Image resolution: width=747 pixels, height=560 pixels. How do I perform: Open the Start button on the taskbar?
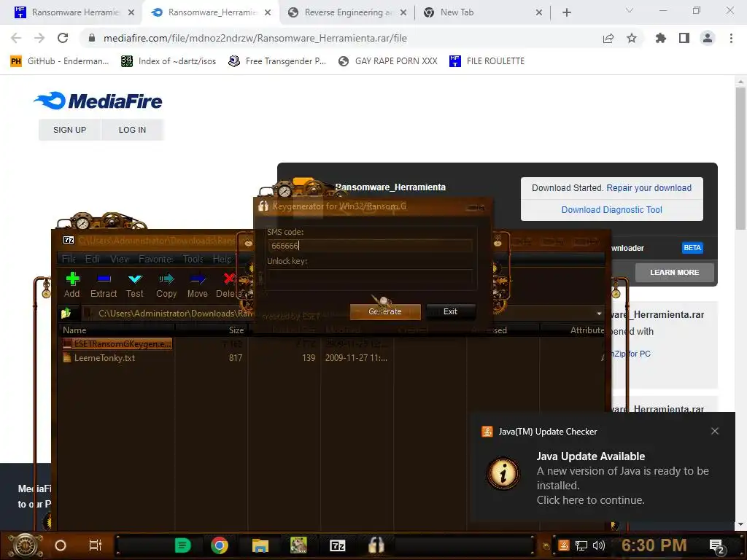[x=26, y=545]
